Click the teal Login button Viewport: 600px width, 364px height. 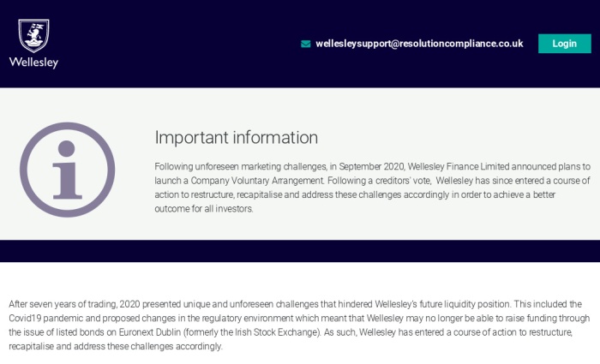click(x=564, y=44)
